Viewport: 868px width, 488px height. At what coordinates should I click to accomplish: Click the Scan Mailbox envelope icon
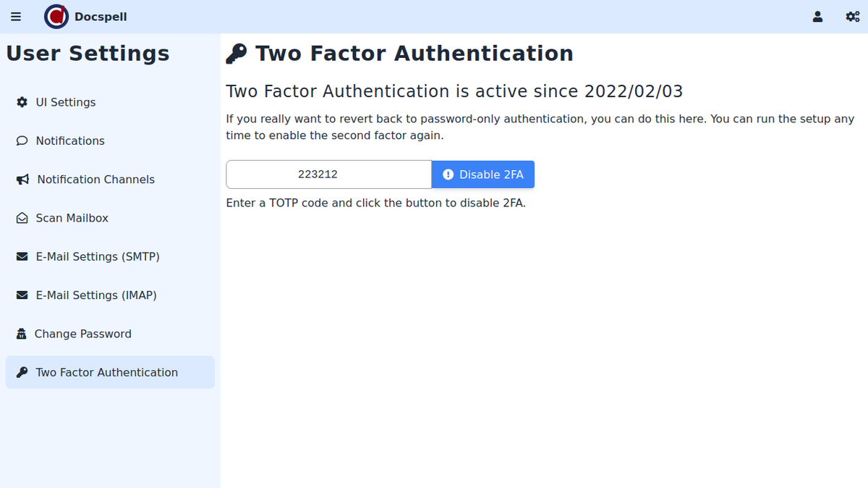(22, 218)
